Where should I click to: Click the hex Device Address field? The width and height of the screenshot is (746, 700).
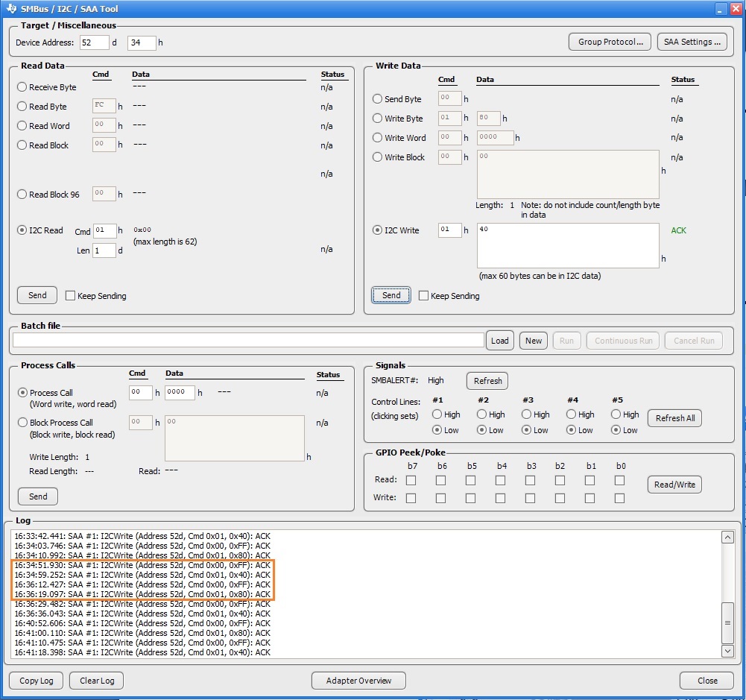tap(142, 42)
